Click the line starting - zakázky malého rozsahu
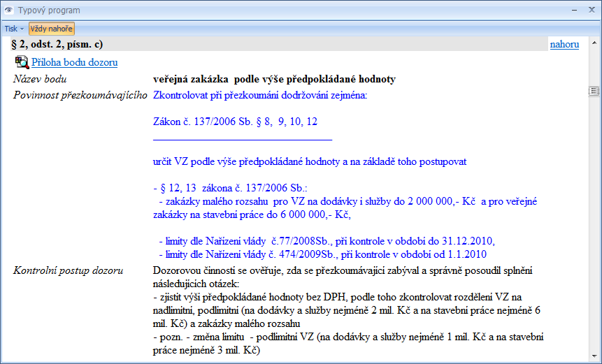 347,201
